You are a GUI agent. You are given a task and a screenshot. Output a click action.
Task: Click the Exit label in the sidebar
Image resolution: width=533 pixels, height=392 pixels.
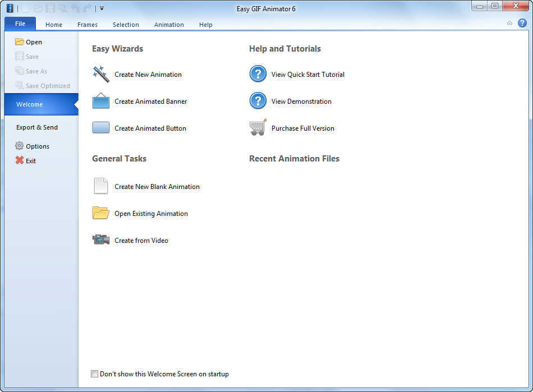coord(31,161)
